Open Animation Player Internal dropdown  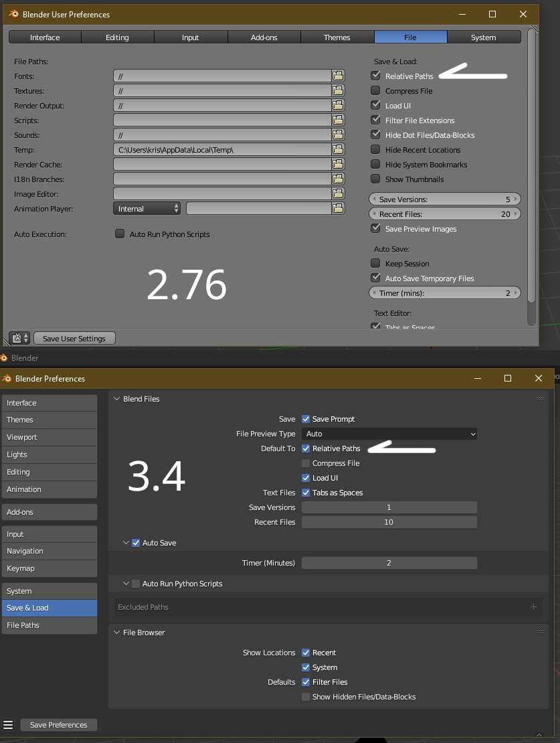pyautogui.click(x=147, y=208)
